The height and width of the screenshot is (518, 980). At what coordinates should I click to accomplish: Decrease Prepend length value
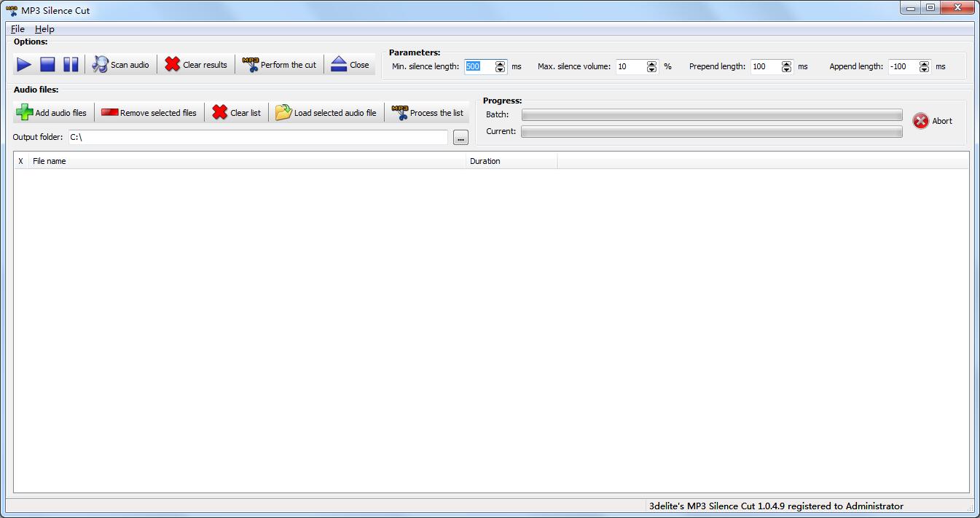(786, 70)
